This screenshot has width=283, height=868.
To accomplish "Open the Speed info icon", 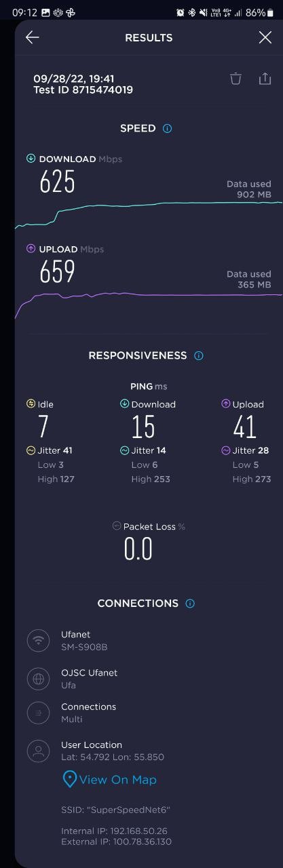I will pyautogui.click(x=167, y=128).
